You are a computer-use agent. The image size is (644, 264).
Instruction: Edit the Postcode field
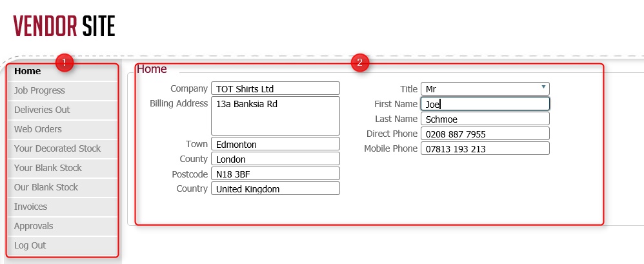275,174
